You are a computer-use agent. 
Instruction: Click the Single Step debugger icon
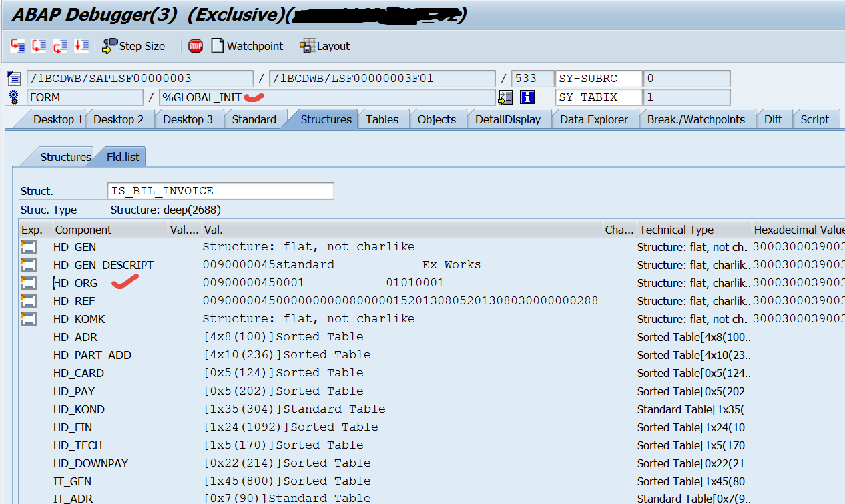click(x=17, y=45)
